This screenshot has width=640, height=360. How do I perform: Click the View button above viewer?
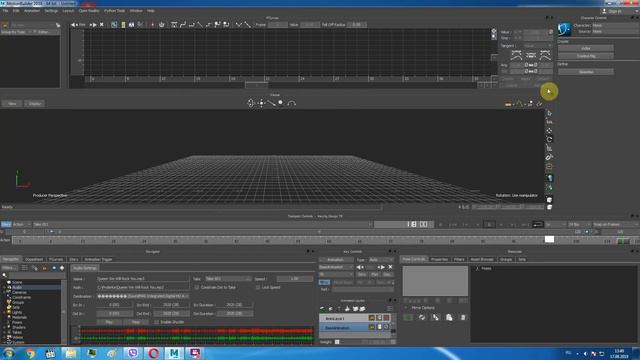tap(12, 104)
